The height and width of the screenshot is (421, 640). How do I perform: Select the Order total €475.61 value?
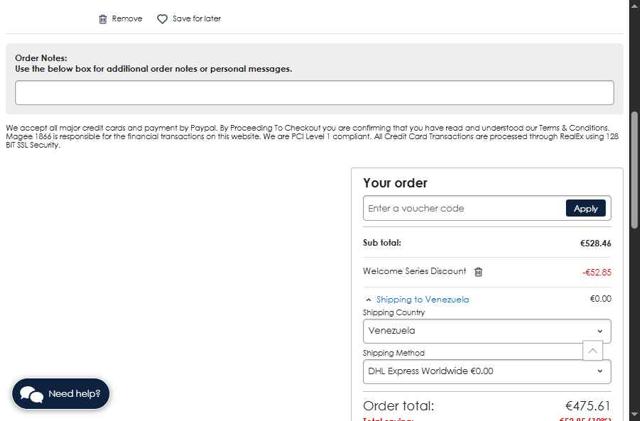point(588,406)
